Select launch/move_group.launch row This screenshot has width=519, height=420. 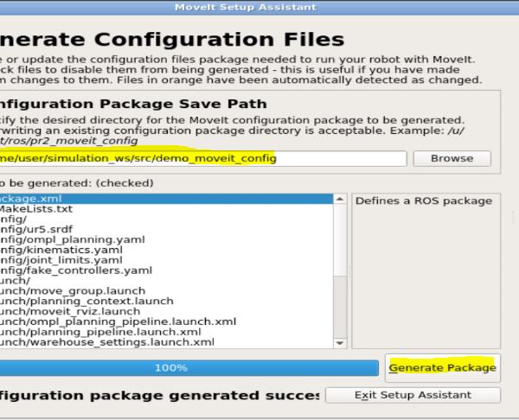point(166,291)
